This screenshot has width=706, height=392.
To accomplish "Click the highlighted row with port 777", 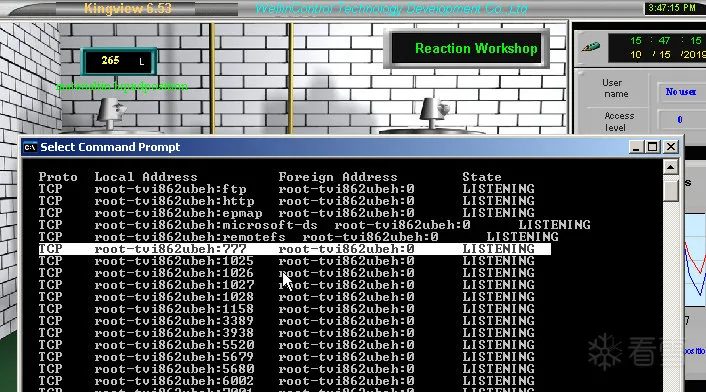I will point(294,249).
